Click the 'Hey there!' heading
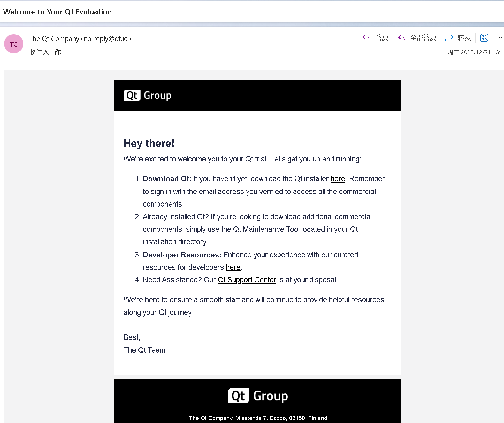 click(149, 144)
